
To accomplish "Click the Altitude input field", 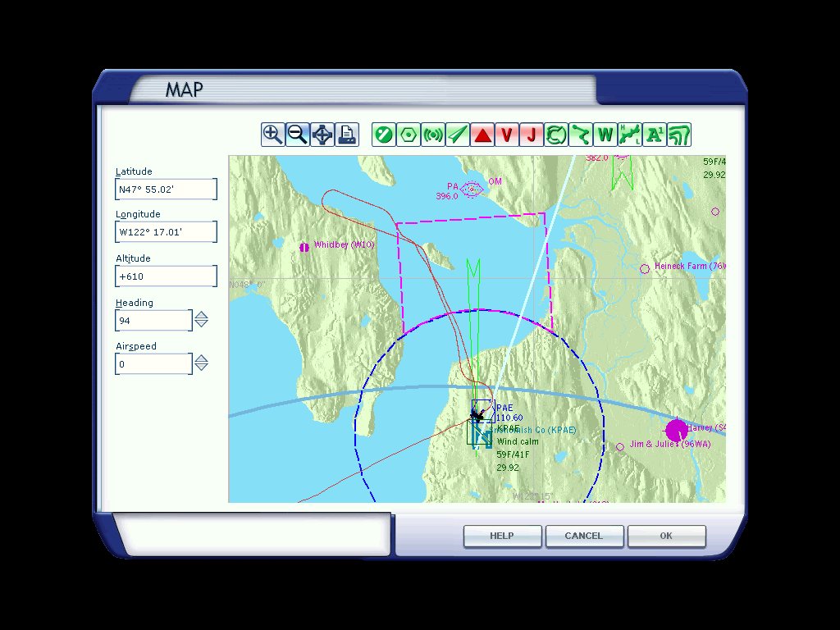I will click(x=166, y=276).
